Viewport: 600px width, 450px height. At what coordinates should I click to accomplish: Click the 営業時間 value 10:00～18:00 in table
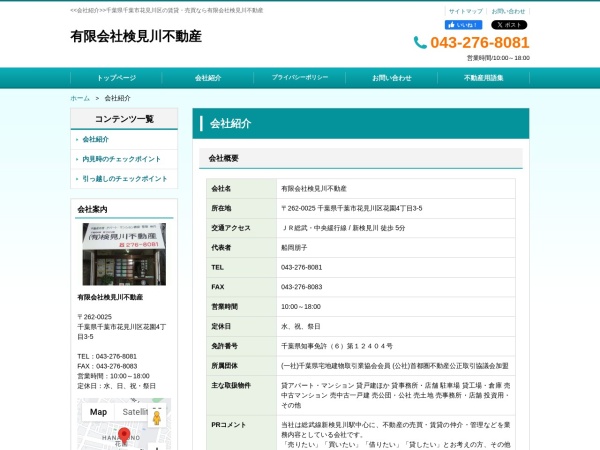pyautogui.click(x=301, y=307)
